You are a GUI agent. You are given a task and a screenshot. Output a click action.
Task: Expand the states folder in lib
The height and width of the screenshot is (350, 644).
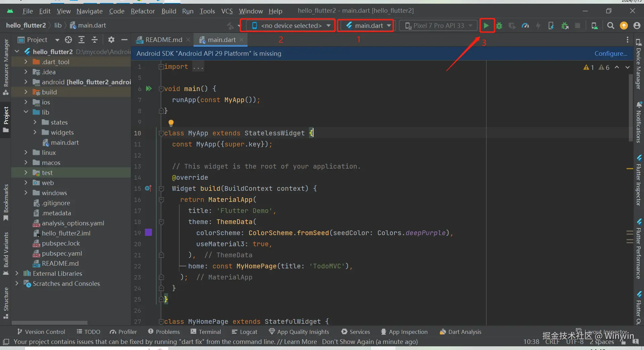(35, 122)
